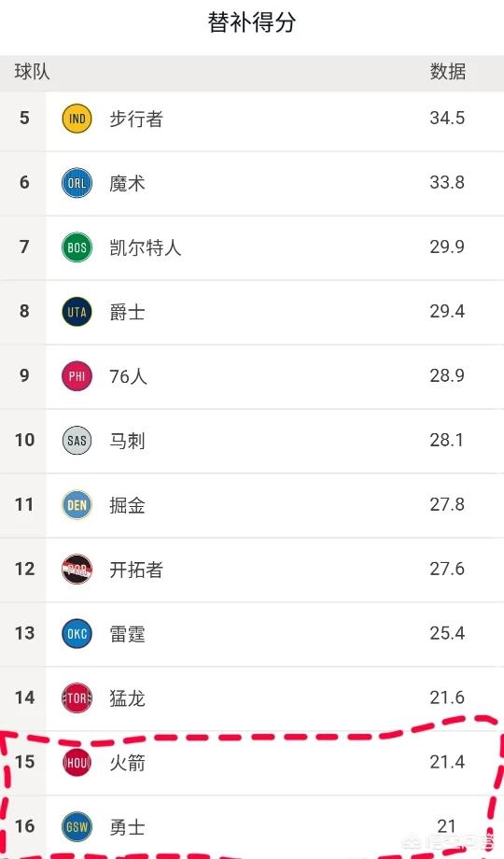Click the BOS Celtics team logo

point(77,247)
